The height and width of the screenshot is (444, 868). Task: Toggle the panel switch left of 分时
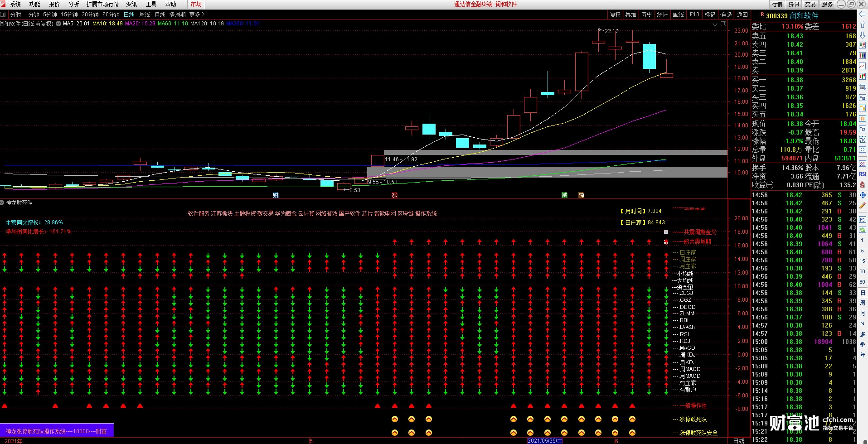(3, 14)
